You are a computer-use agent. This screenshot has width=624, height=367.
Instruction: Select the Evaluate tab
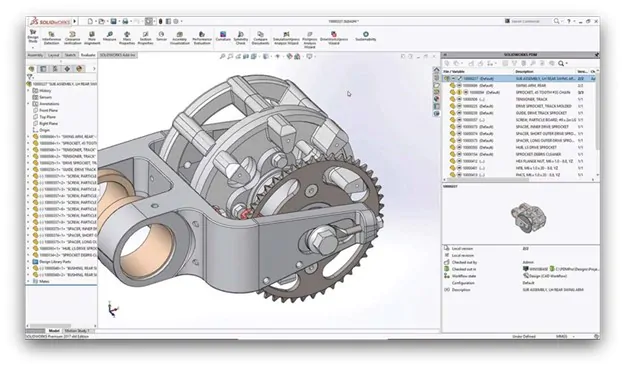click(x=88, y=55)
